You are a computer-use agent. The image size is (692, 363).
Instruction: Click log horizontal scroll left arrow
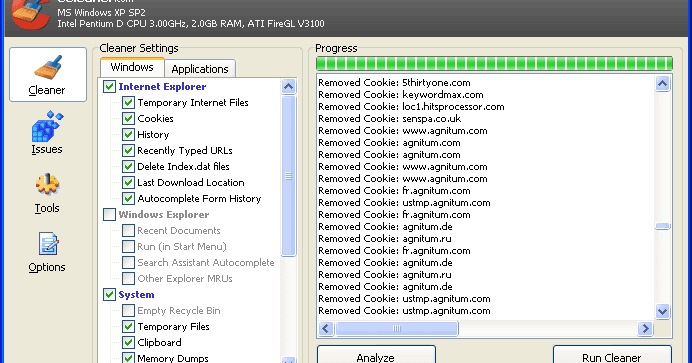click(326, 328)
